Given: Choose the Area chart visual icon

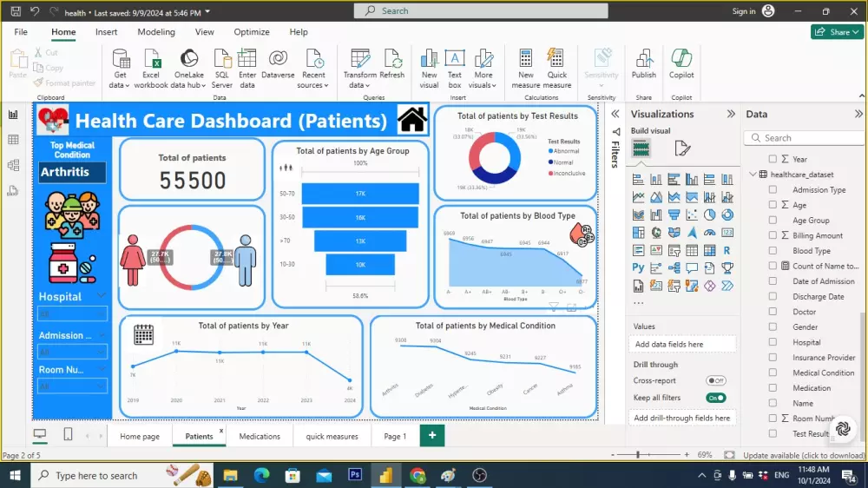Looking at the screenshot, I should coord(656,197).
